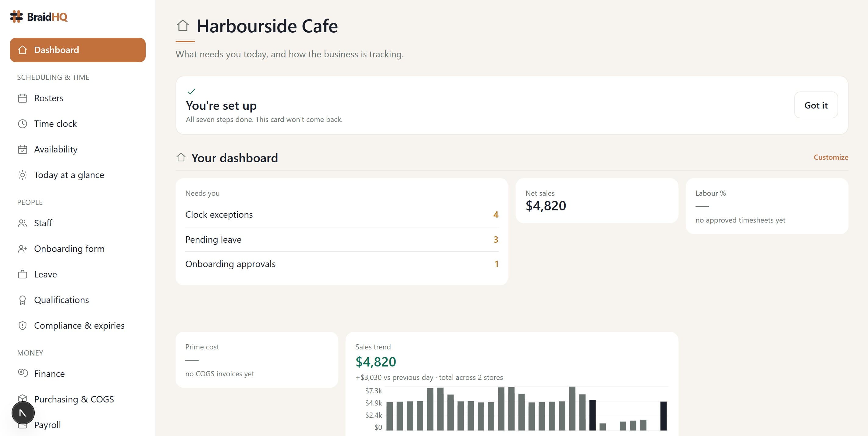This screenshot has width=868, height=436.
Task: Click the green checkmark on setup card
Action: (x=191, y=91)
